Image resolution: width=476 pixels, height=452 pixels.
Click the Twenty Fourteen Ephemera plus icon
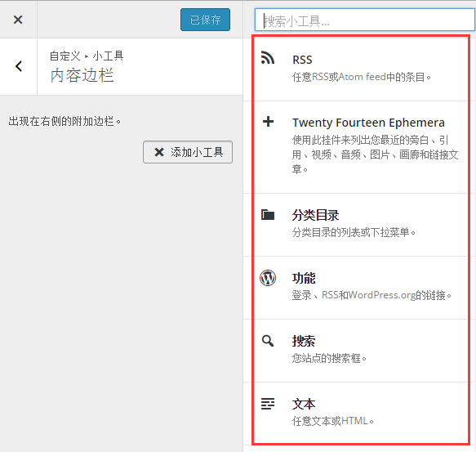268,122
